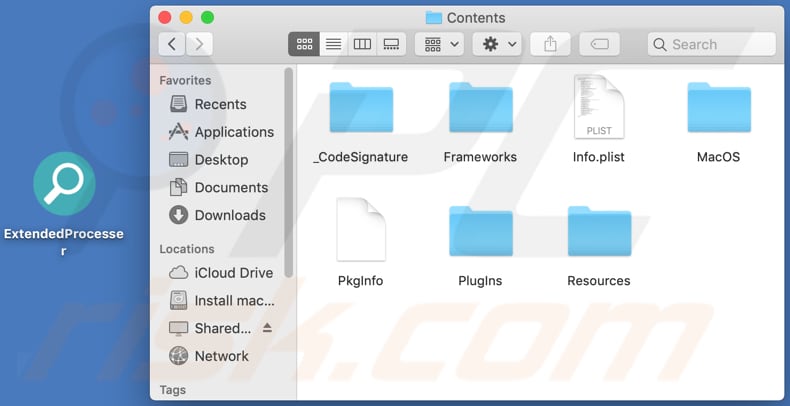Click the Info.plist file name label

pyautogui.click(x=599, y=157)
